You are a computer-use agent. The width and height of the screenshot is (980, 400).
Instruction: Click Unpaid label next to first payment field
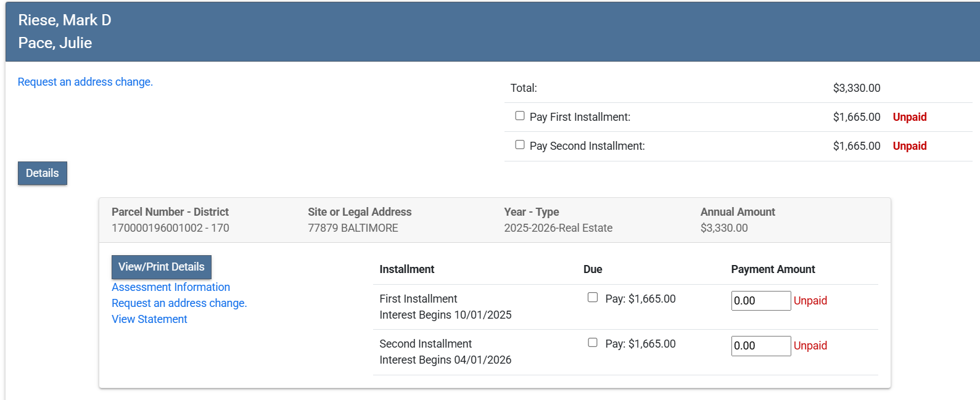(810, 301)
